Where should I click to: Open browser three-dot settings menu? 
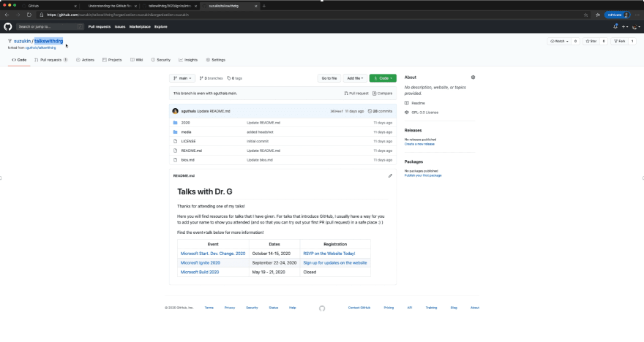coord(637,15)
